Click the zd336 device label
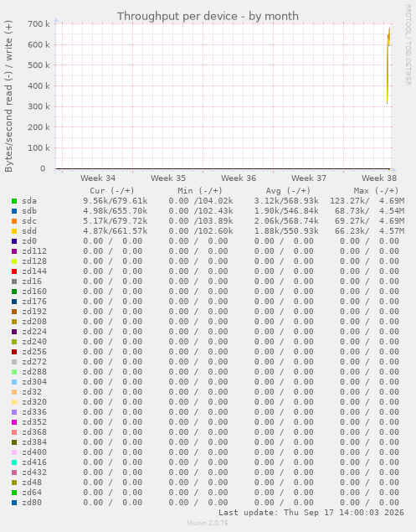This screenshot has width=416, height=532. [x=34, y=412]
